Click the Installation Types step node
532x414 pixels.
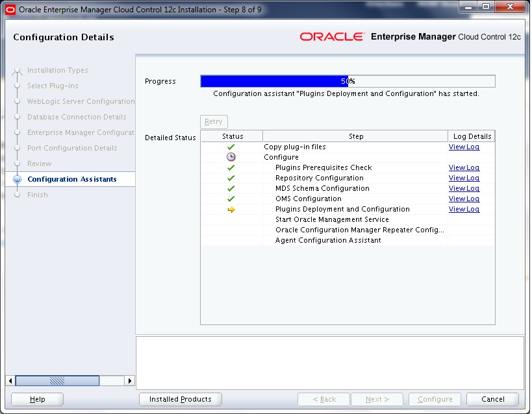coord(17,71)
